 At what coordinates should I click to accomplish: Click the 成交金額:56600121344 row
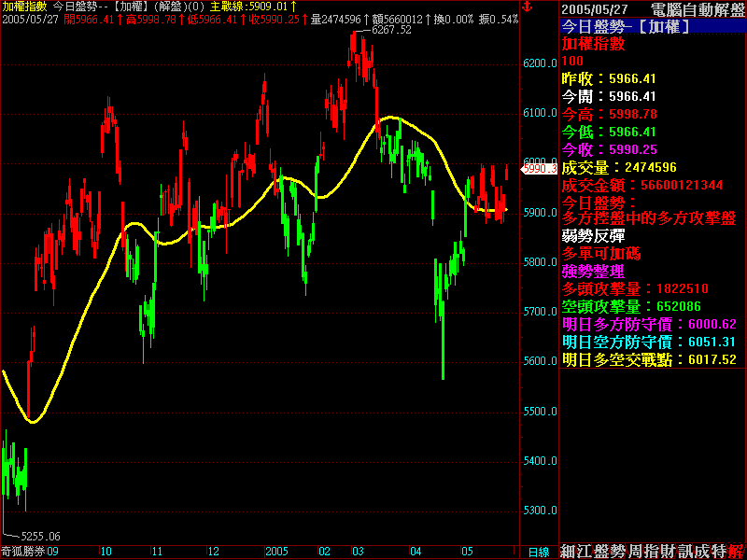[x=642, y=185]
